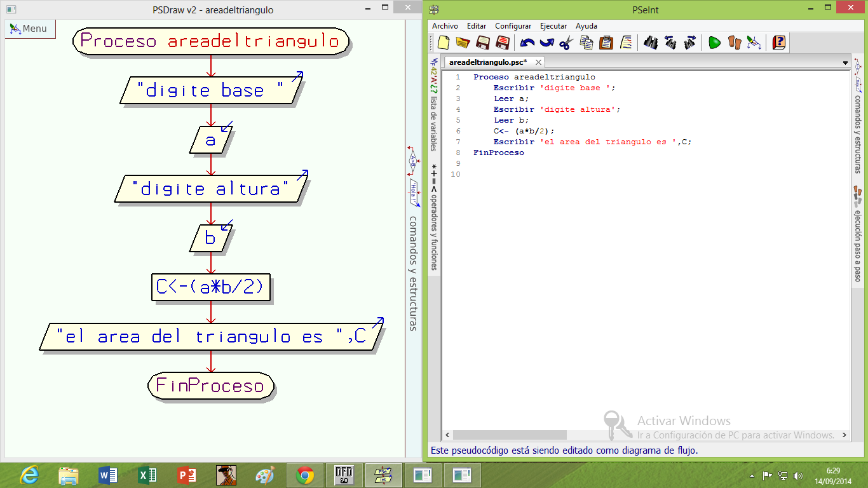Image resolution: width=868 pixels, height=488 pixels.
Task: Click the Save As red floppy icon
Action: tap(503, 43)
